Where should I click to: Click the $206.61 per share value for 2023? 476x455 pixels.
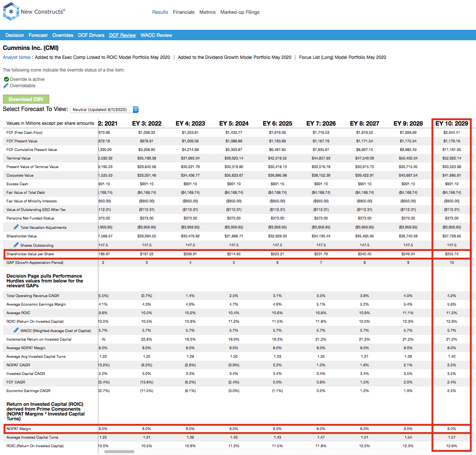click(x=190, y=254)
